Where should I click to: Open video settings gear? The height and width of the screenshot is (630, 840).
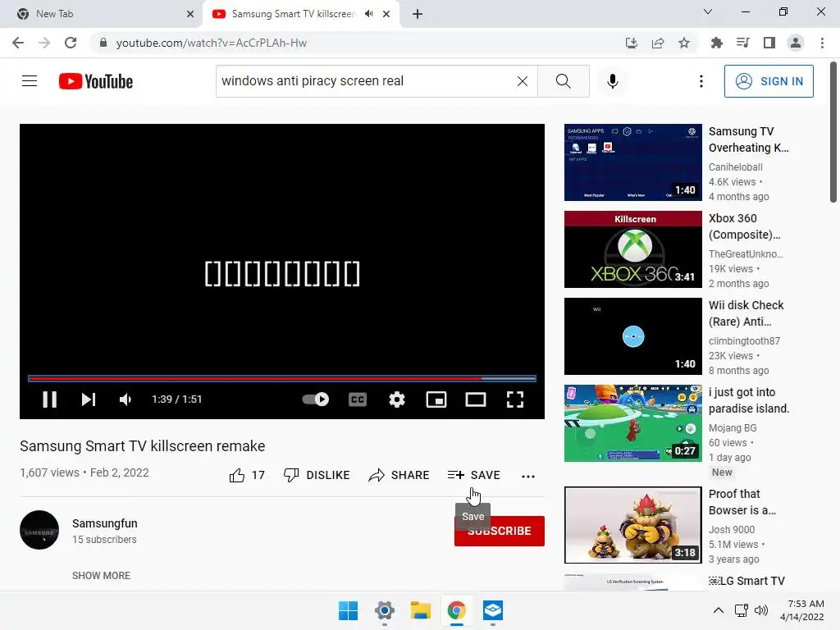(397, 399)
